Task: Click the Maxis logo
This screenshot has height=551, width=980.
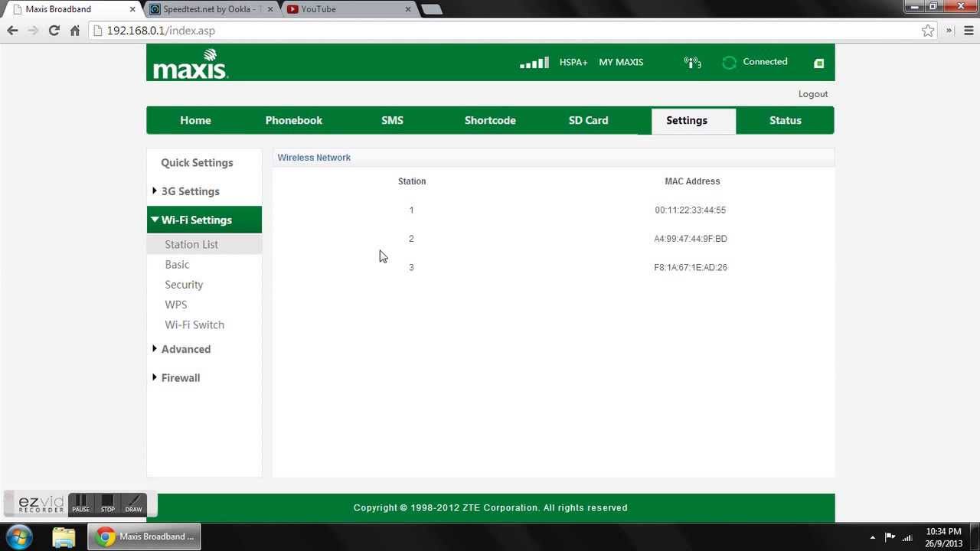Action: [191, 64]
